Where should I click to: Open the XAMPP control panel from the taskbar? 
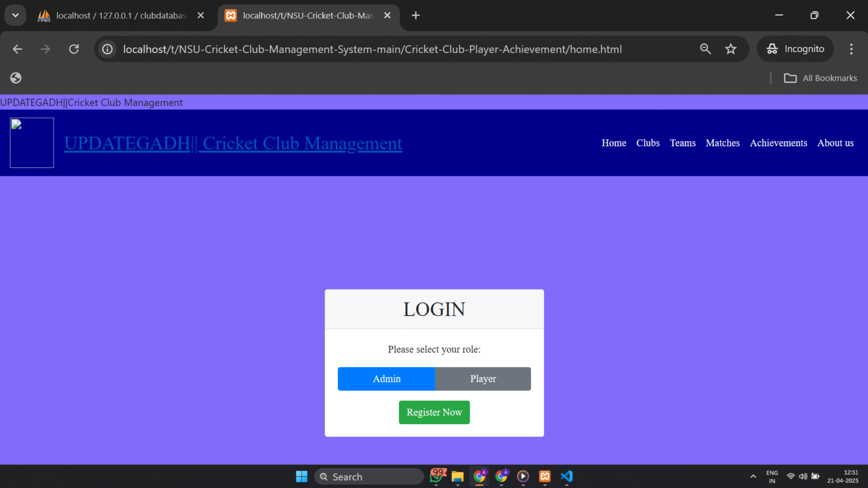544,477
